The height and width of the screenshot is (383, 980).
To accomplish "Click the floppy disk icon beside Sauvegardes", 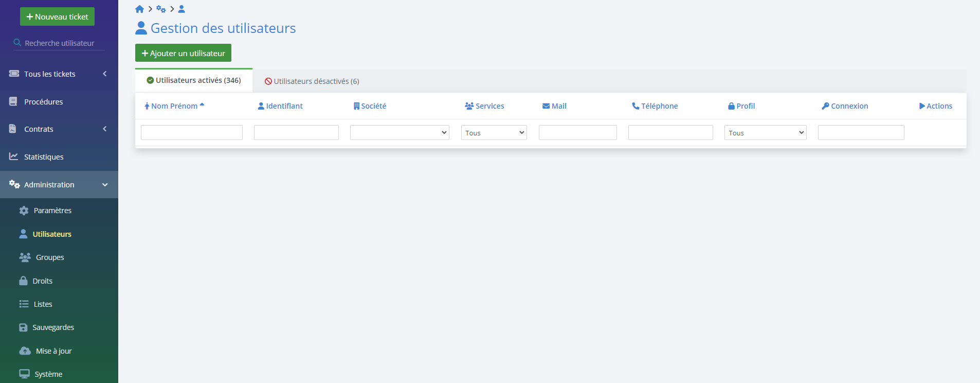I will click(23, 327).
